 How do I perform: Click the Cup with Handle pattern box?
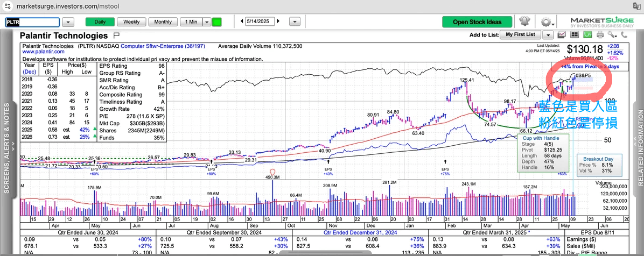point(543,153)
